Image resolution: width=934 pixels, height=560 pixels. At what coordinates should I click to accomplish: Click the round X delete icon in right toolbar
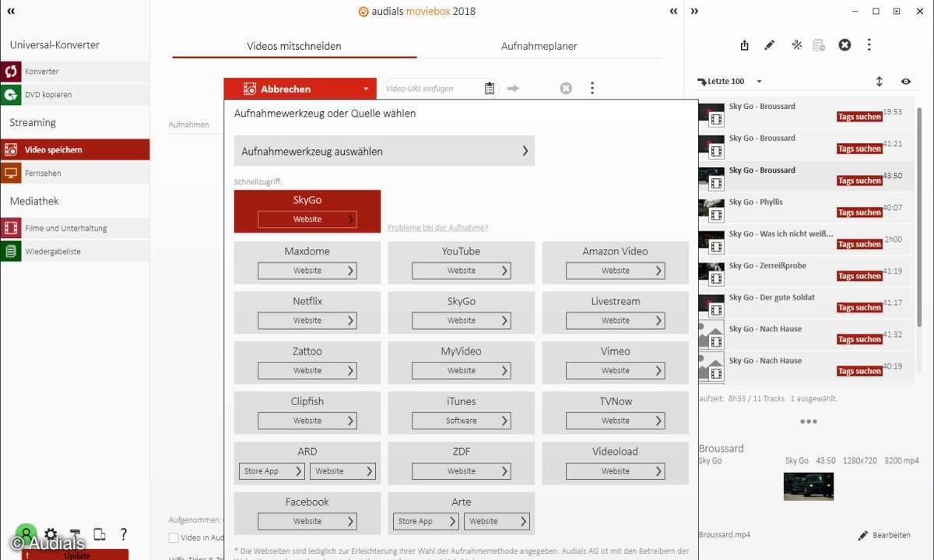(844, 45)
